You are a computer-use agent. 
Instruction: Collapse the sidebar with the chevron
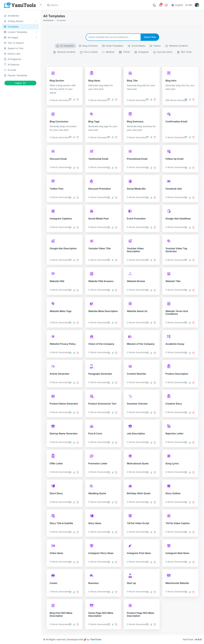click(41, 5)
